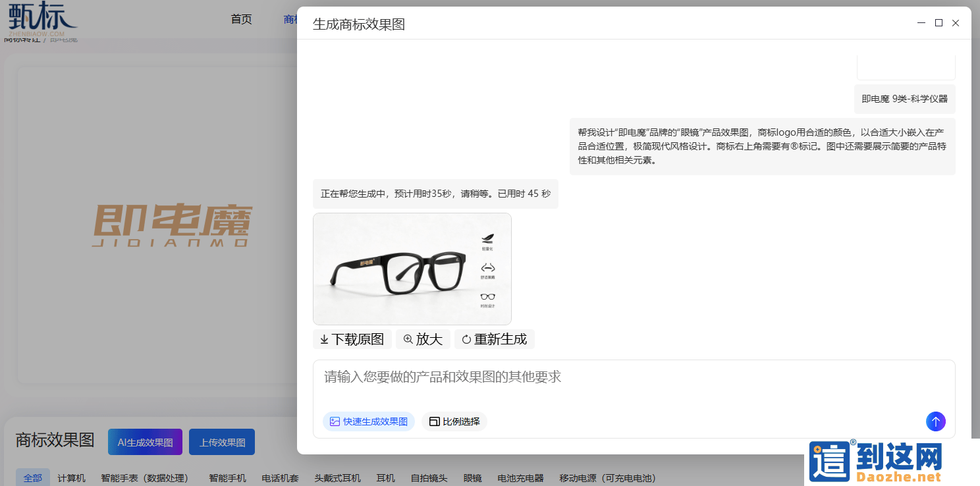Switch to the 眼镜 category tab

pos(472,478)
